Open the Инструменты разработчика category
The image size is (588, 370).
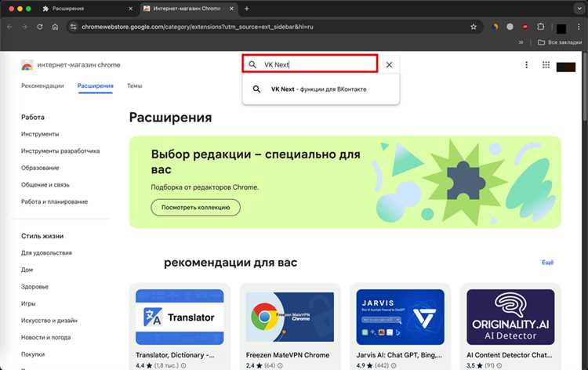[60, 151]
